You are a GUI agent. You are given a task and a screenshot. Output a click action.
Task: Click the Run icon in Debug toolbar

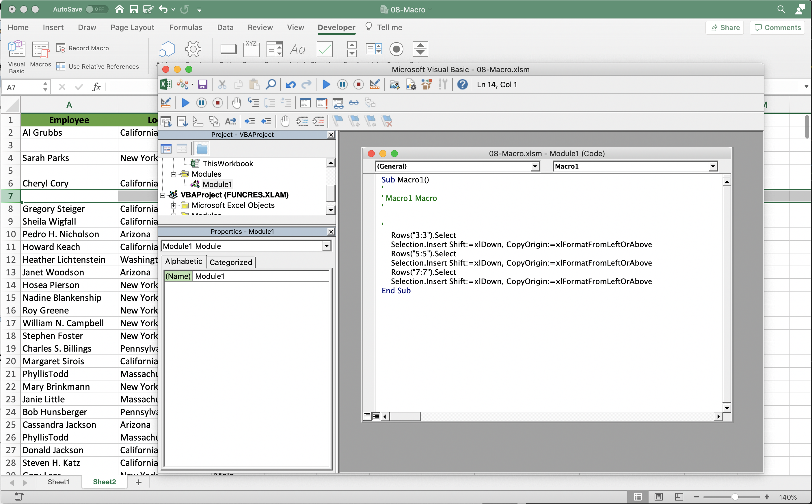(x=185, y=103)
